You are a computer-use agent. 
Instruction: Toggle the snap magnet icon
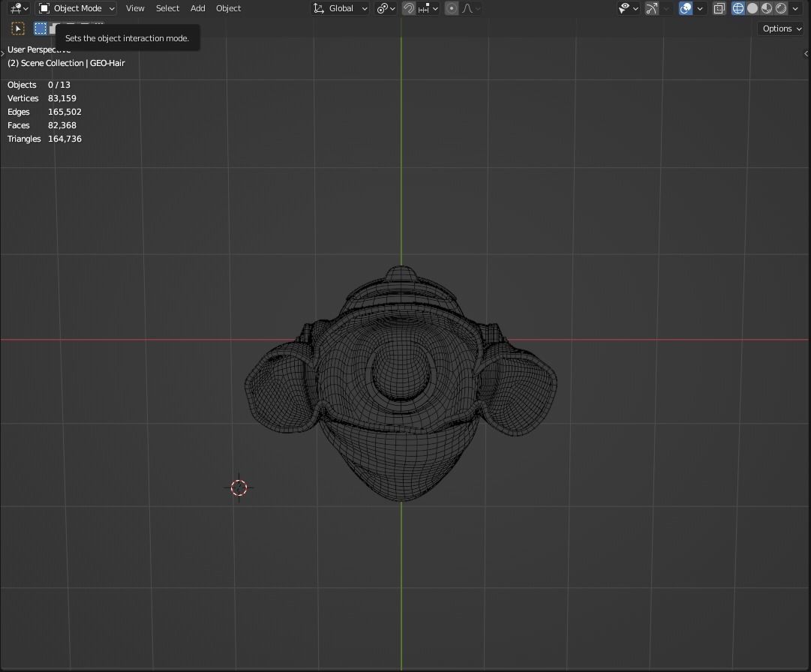tap(409, 8)
